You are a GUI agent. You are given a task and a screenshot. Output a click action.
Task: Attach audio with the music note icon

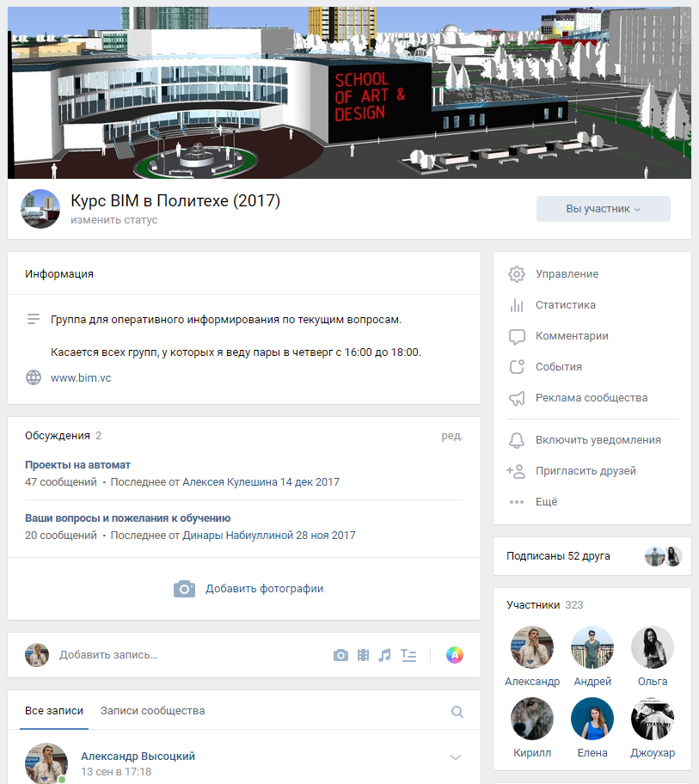tap(385, 655)
